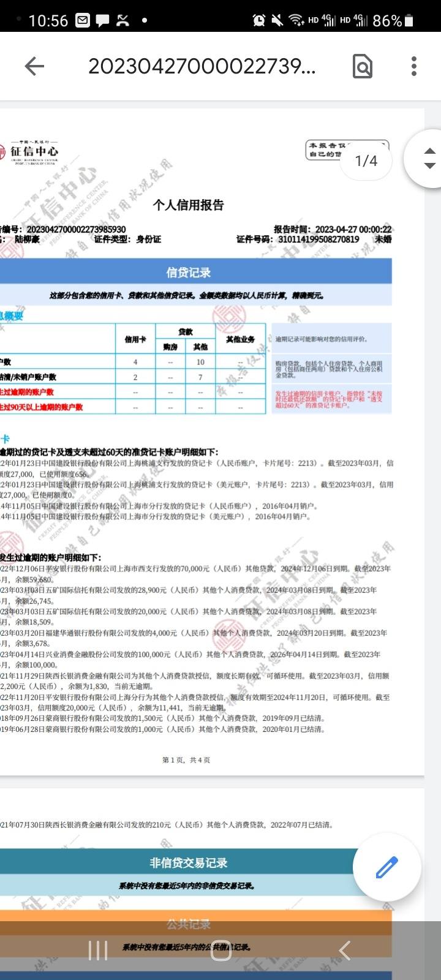Tap the 购房 sub-column header
The height and width of the screenshot is (980, 441).
click(x=170, y=347)
